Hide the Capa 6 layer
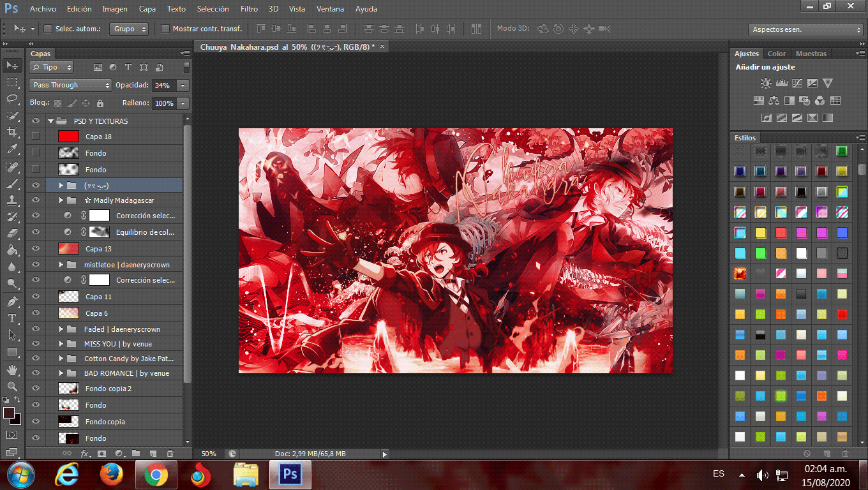Screen dimensions: 868x490 click(x=36, y=313)
